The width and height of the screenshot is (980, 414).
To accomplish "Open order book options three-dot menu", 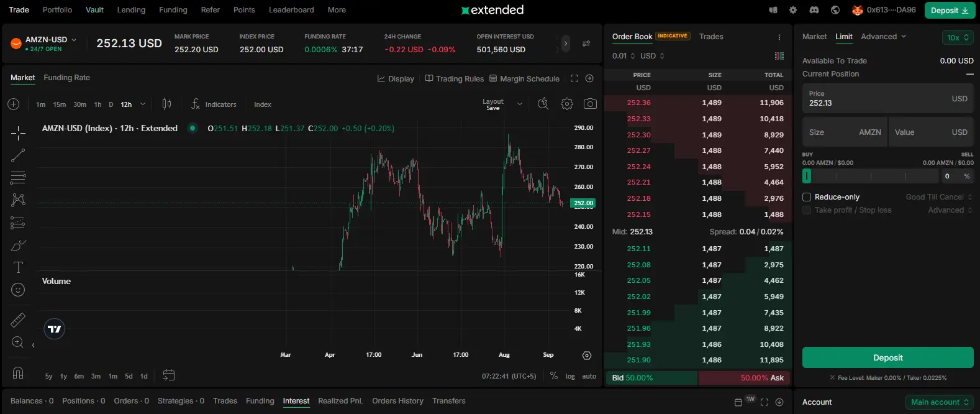I will (x=779, y=37).
